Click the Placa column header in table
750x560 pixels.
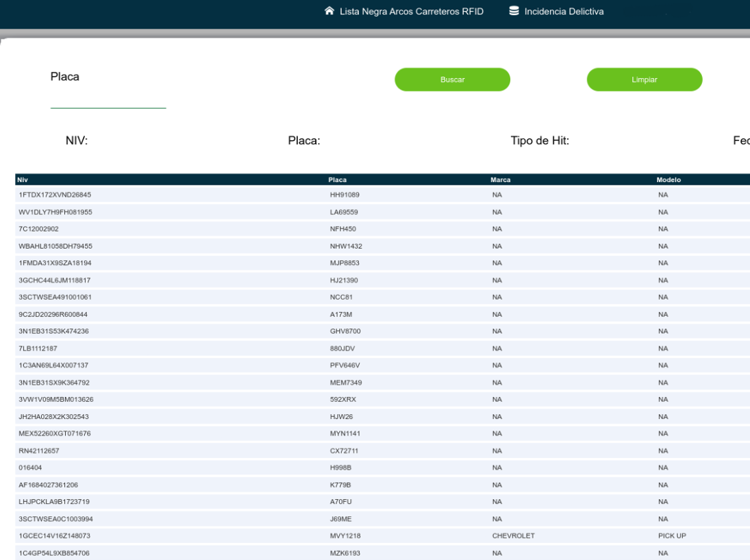tap(337, 180)
